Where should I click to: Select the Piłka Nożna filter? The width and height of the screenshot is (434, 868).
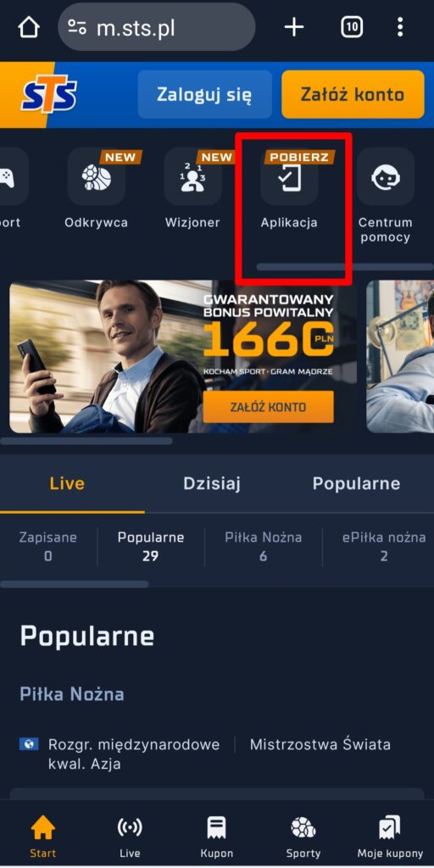pyautogui.click(x=264, y=547)
